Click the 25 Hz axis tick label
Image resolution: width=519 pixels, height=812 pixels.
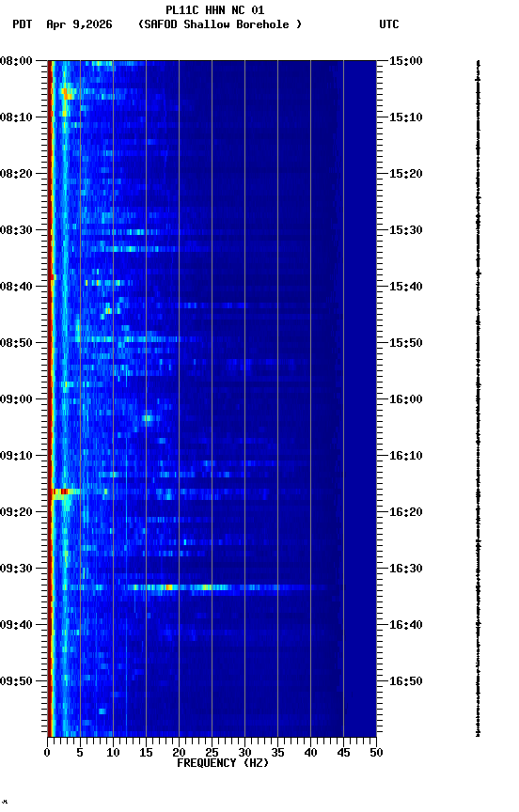coord(212,753)
